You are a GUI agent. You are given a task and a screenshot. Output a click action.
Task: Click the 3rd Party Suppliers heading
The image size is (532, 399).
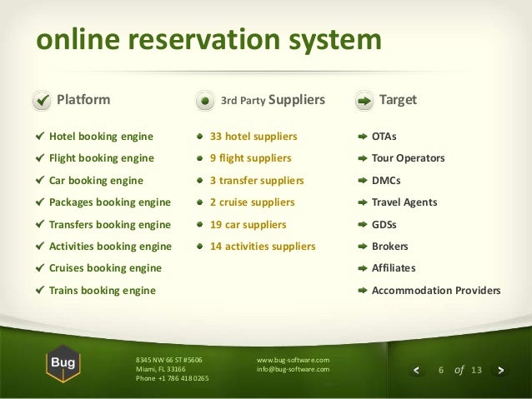(273, 100)
